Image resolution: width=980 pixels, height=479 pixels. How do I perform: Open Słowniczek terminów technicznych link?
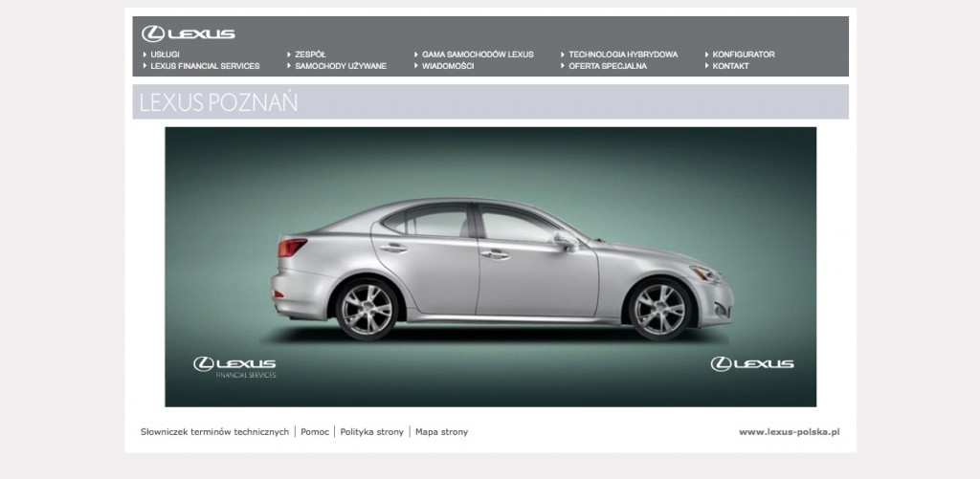(x=214, y=431)
